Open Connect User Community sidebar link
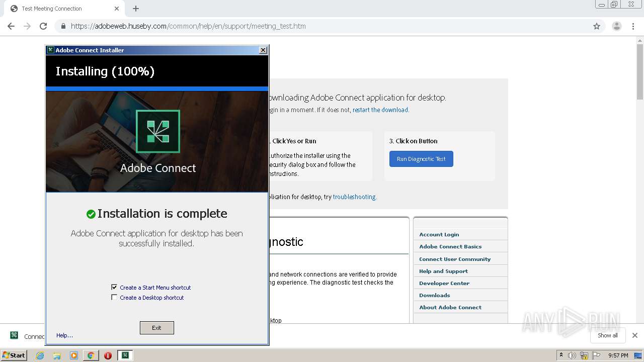644x362 pixels. (455, 259)
